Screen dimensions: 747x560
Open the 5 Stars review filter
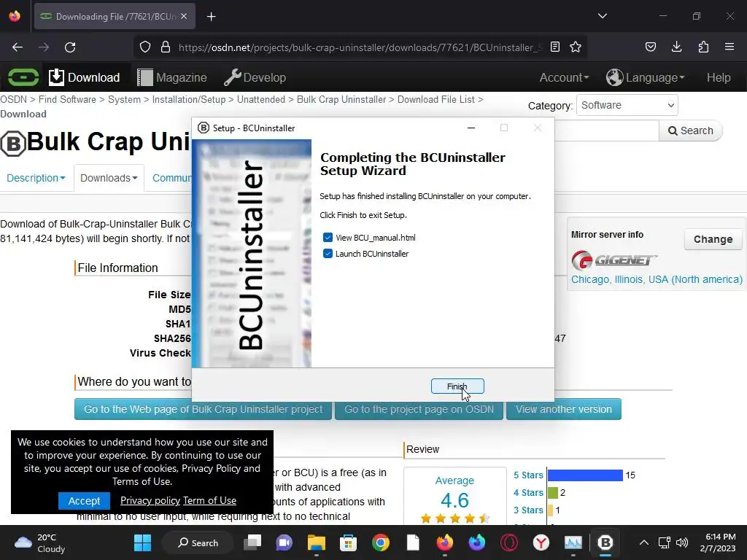click(x=528, y=475)
